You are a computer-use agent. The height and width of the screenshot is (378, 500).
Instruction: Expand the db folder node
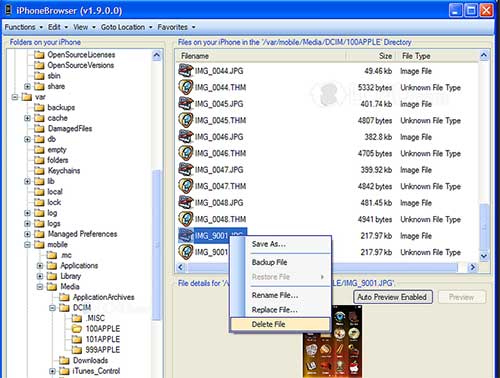click(27, 139)
